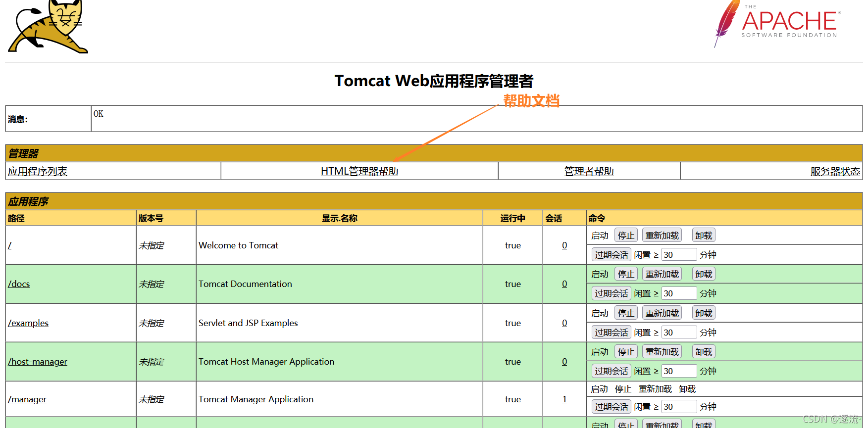The width and height of the screenshot is (868, 428).
Task: Click Welcome to Tomcat display name
Action: click(239, 245)
